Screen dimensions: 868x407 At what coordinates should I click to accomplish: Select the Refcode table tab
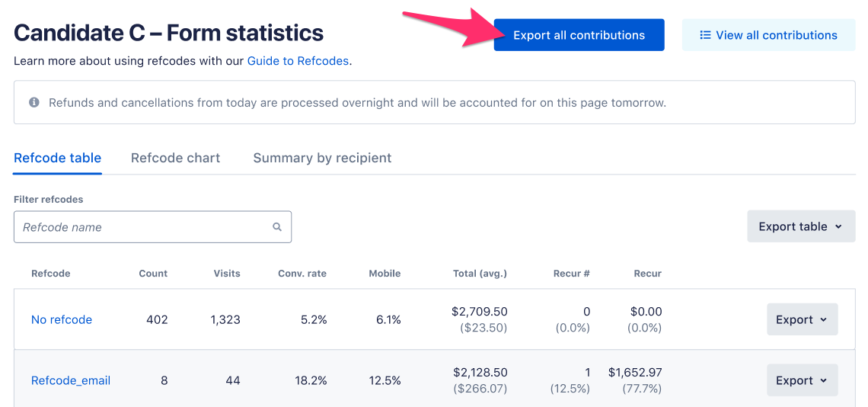coord(58,159)
